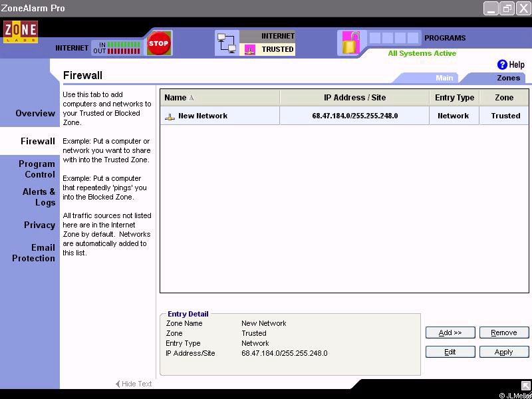Click the Apply button
This screenshot has height=399, width=532.
[504, 352]
